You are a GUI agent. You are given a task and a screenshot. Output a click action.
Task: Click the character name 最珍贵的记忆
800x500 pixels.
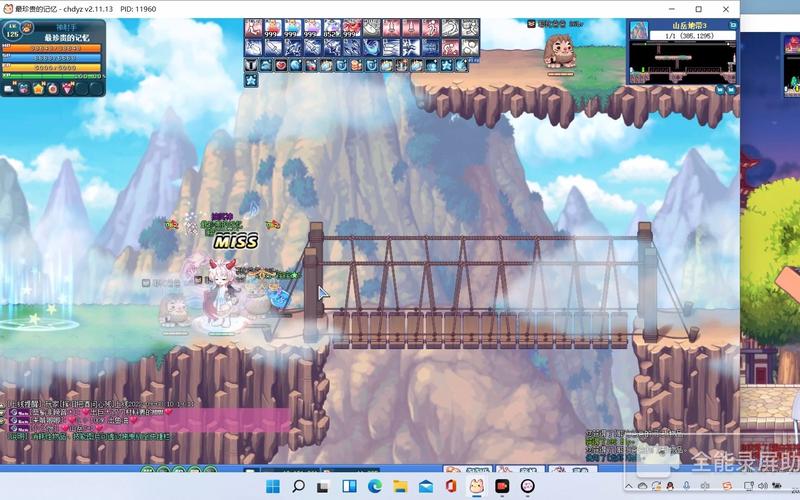tap(67, 38)
